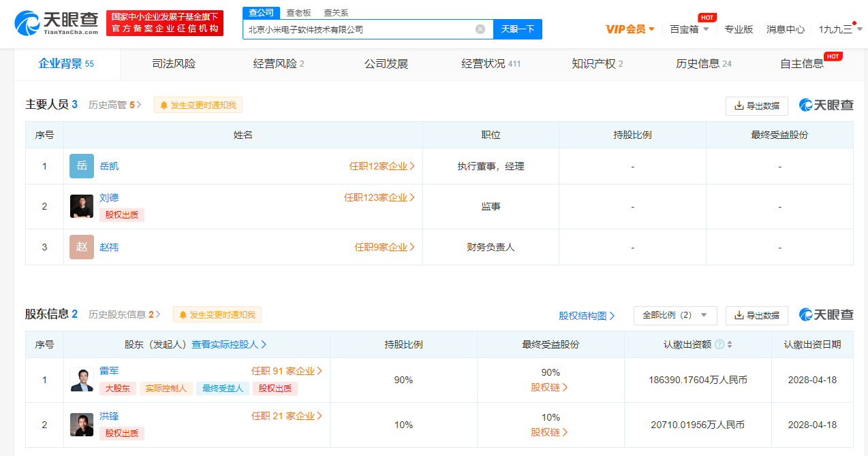Export data in 主要人员 section
This screenshot has width=868, height=456.
[756, 105]
